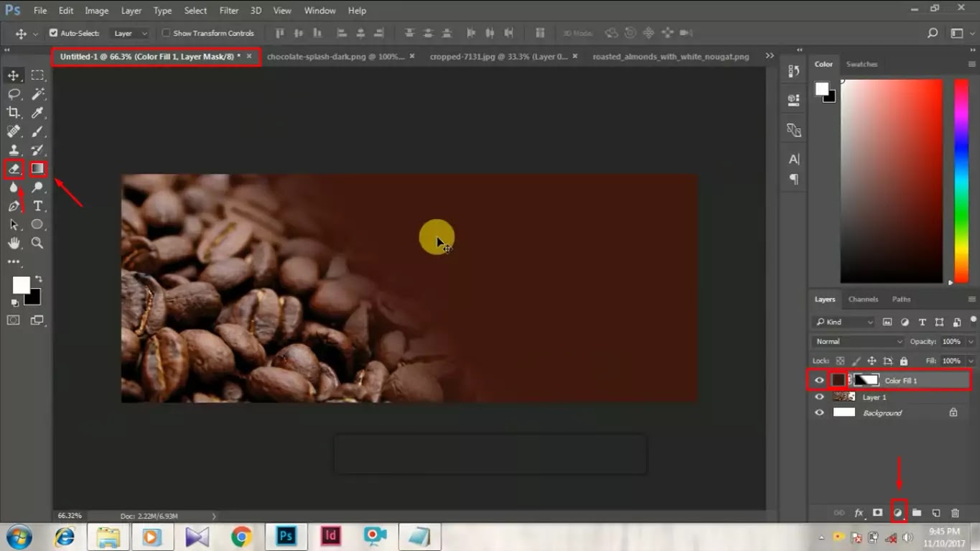This screenshot has height=551, width=980.
Task: Toggle lock transparent pixels
Action: tap(840, 361)
